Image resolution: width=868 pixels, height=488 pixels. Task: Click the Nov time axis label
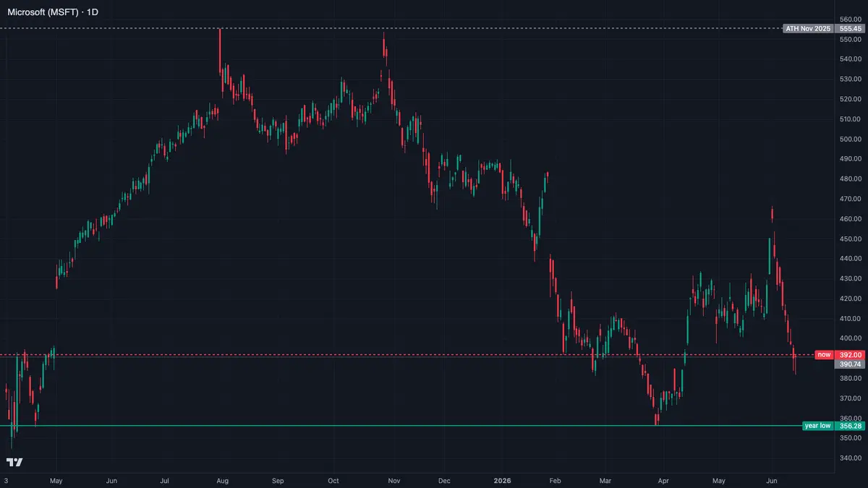coord(394,480)
